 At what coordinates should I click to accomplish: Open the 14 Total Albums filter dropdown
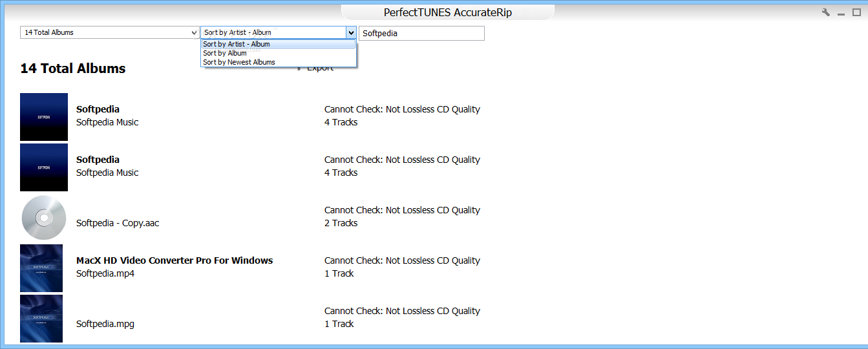(110, 32)
